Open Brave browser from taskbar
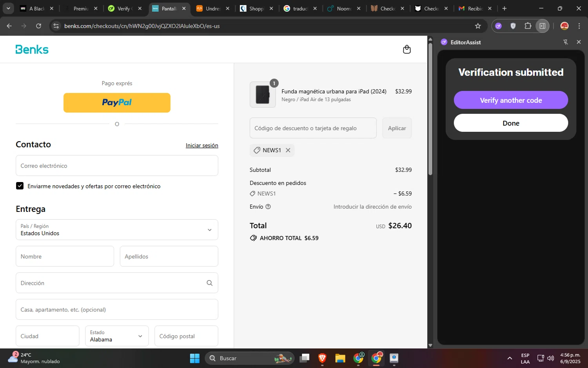 (x=322, y=358)
